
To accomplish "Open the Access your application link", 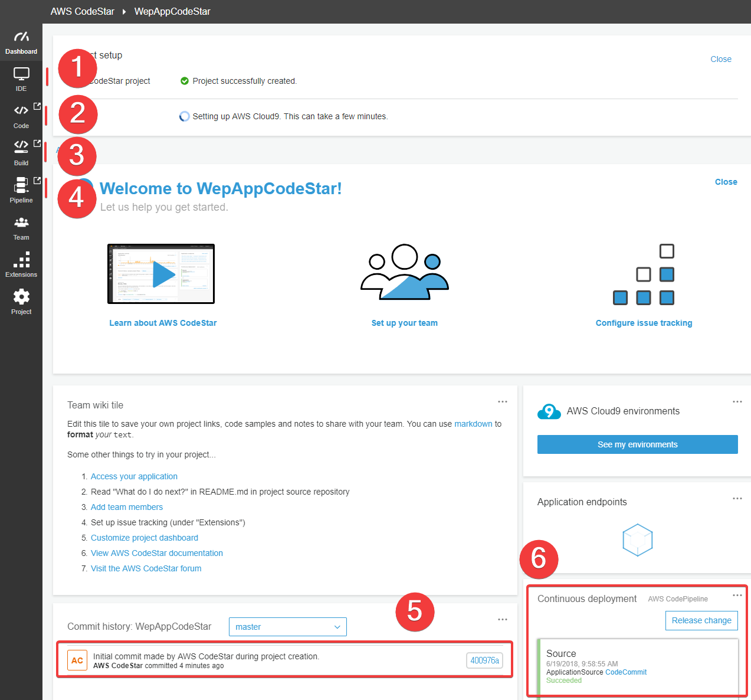I will click(134, 476).
